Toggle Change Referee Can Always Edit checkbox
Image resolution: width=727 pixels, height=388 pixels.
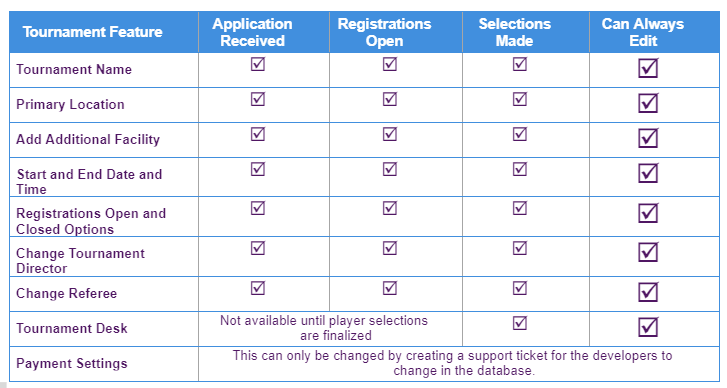(648, 292)
